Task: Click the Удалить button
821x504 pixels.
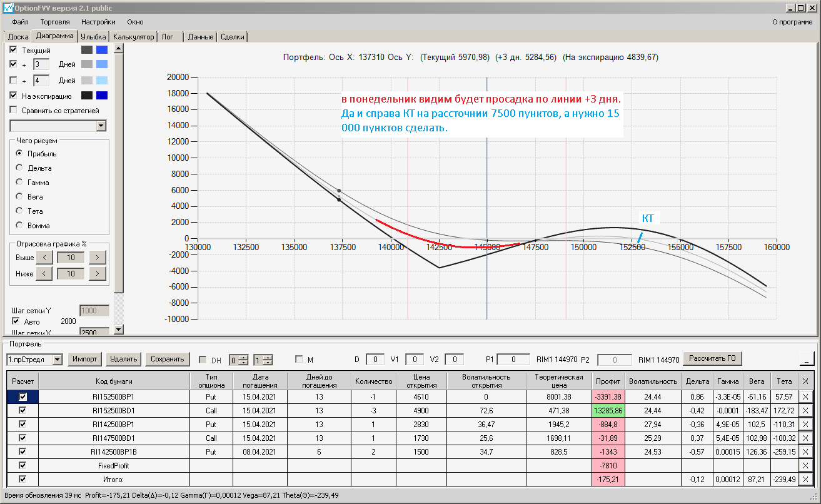Action: point(123,359)
